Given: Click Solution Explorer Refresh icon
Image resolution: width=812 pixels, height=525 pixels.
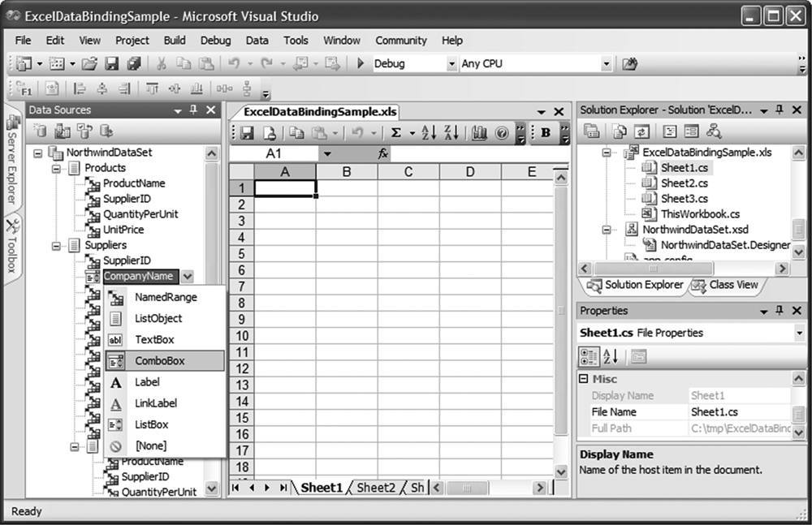Looking at the screenshot, I should coord(641,131).
